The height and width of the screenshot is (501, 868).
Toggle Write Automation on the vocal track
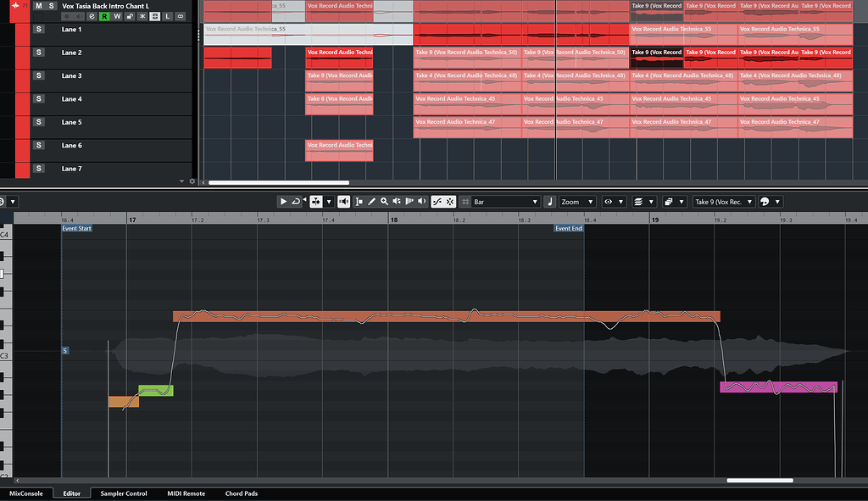pyautogui.click(x=117, y=16)
